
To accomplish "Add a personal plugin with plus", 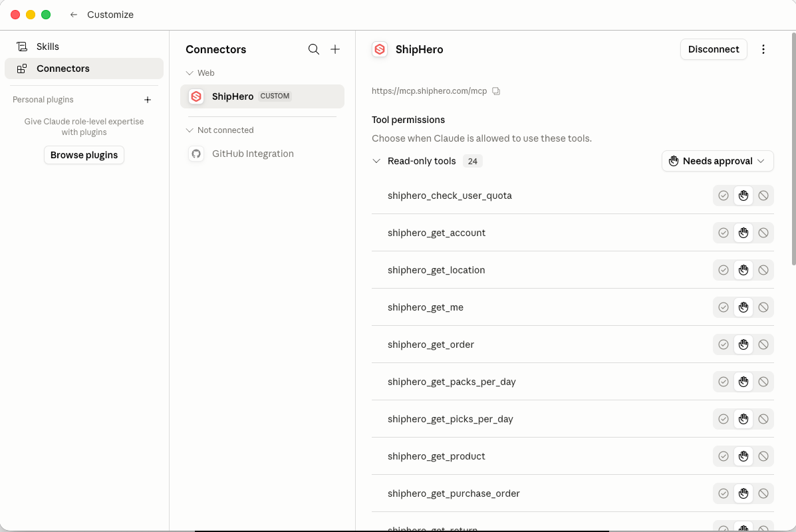I will 148,100.
